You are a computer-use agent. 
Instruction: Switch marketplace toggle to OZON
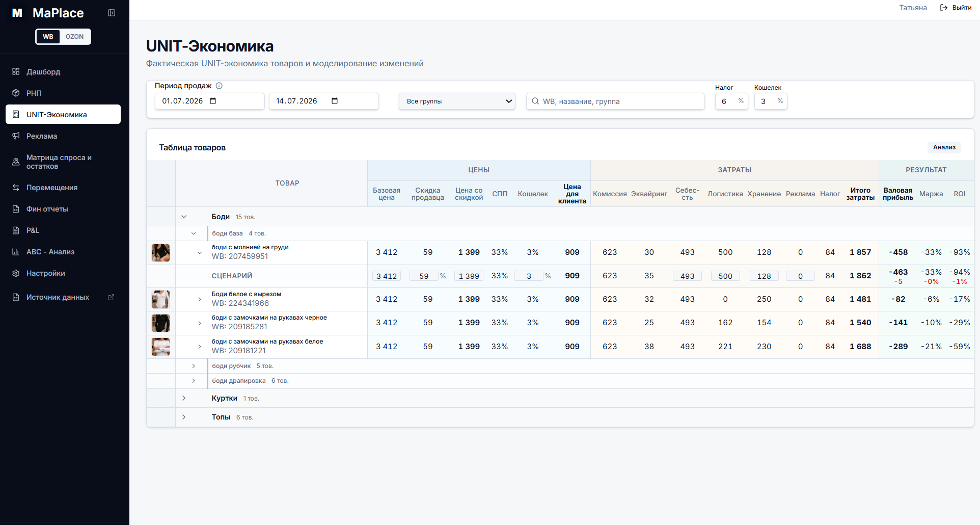[x=75, y=37]
